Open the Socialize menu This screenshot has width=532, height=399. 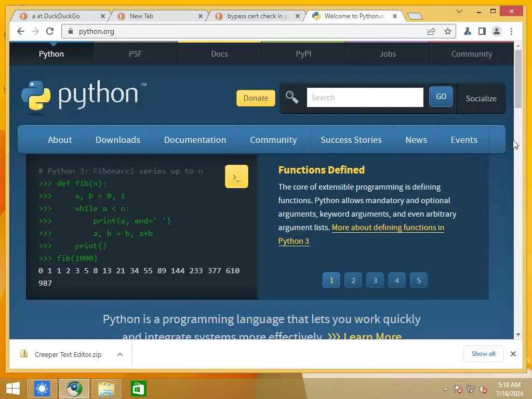click(x=481, y=98)
